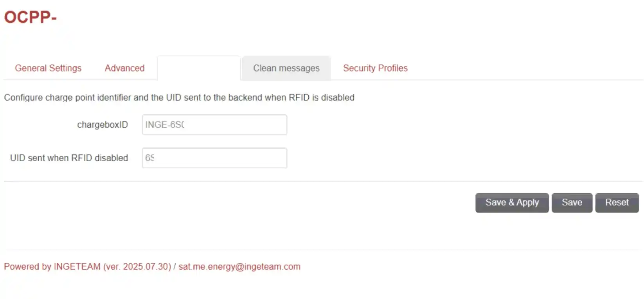Open the Security Profiles tab

tap(375, 68)
